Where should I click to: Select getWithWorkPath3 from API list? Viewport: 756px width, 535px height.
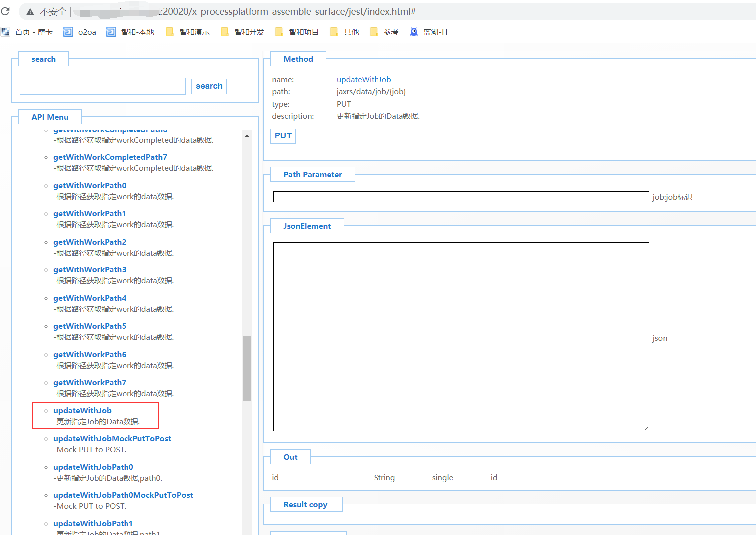pyautogui.click(x=90, y=270)
